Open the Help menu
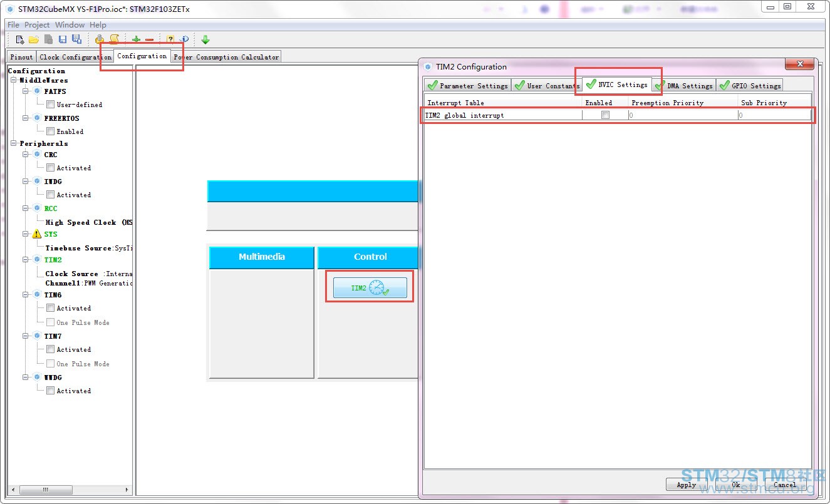 pyautogui.click(x=98, y=25)
